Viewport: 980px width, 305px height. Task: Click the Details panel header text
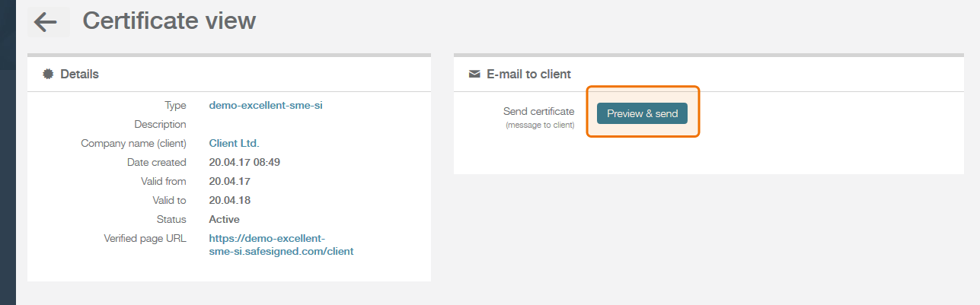point(80,74)
